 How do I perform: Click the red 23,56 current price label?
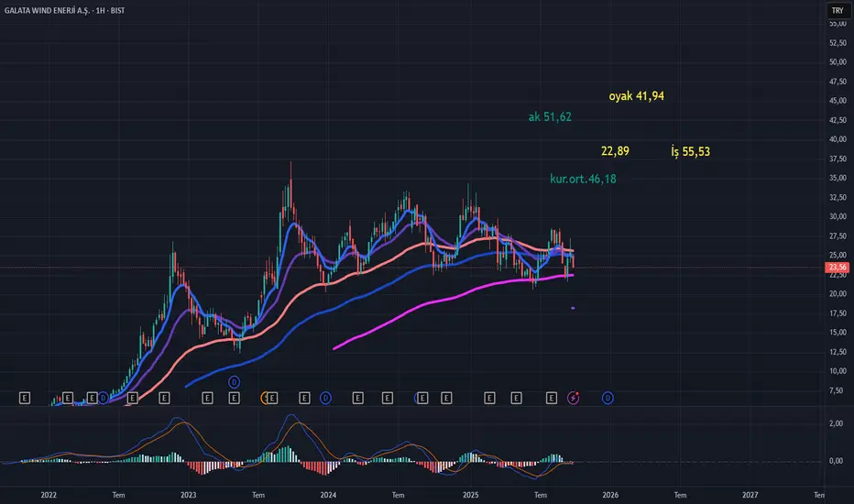pyautogui.click(x=838, y=267)
